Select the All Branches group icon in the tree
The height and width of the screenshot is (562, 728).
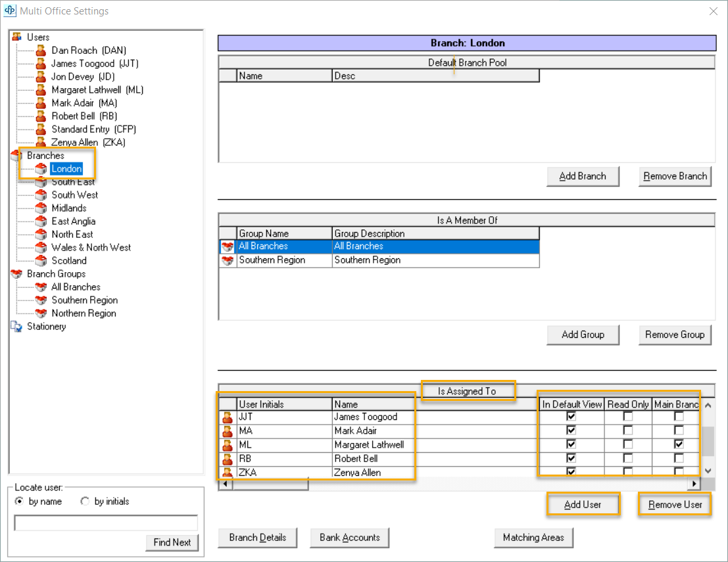click(x=41, y=287)
